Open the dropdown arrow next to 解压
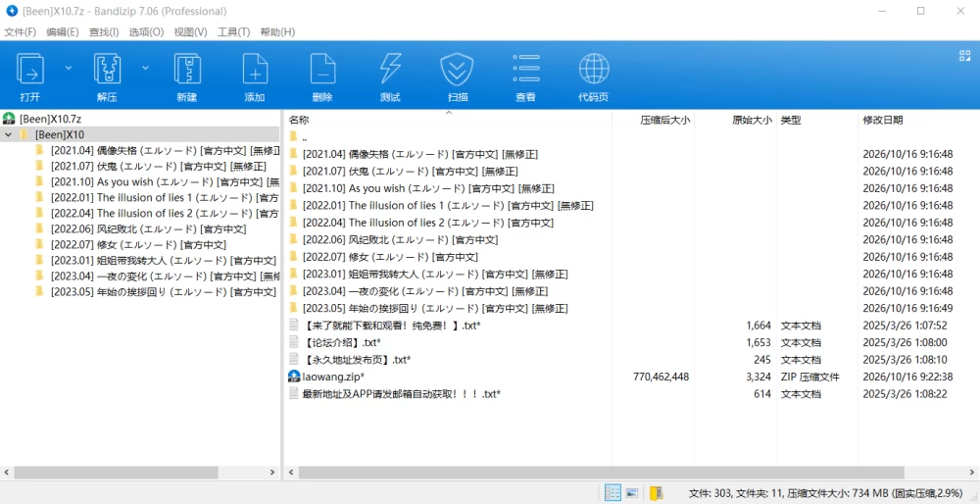 (x=146, y=68)
